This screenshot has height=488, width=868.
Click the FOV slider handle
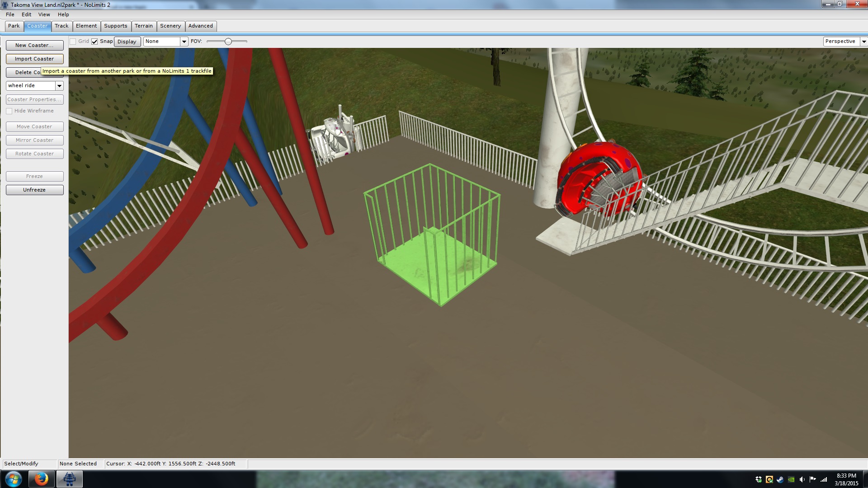click(228, 42)
